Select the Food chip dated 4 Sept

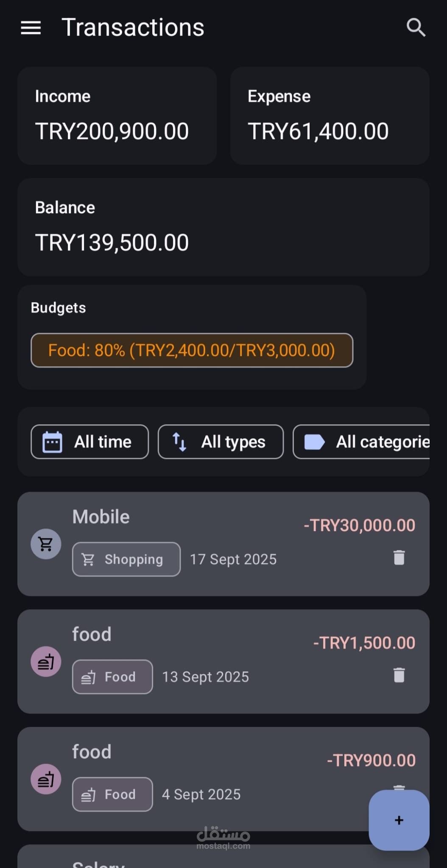112,794
